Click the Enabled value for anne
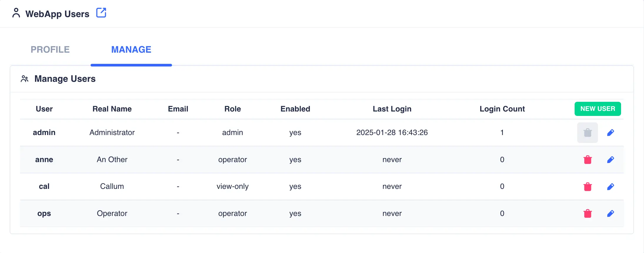Viewport: 644px width, 253px height. coord(295,159)
